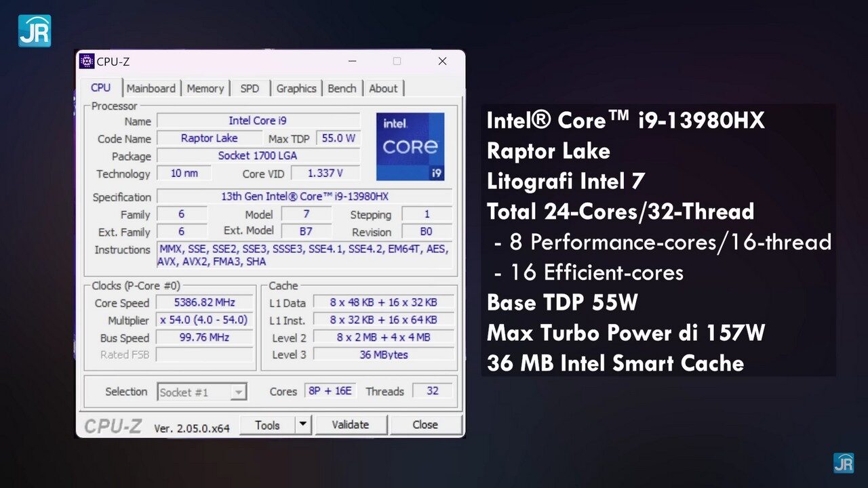Screen dimensions: 868x488
Task: Click the CPU-Z application icon in the title bar
Action: point(87,61)
